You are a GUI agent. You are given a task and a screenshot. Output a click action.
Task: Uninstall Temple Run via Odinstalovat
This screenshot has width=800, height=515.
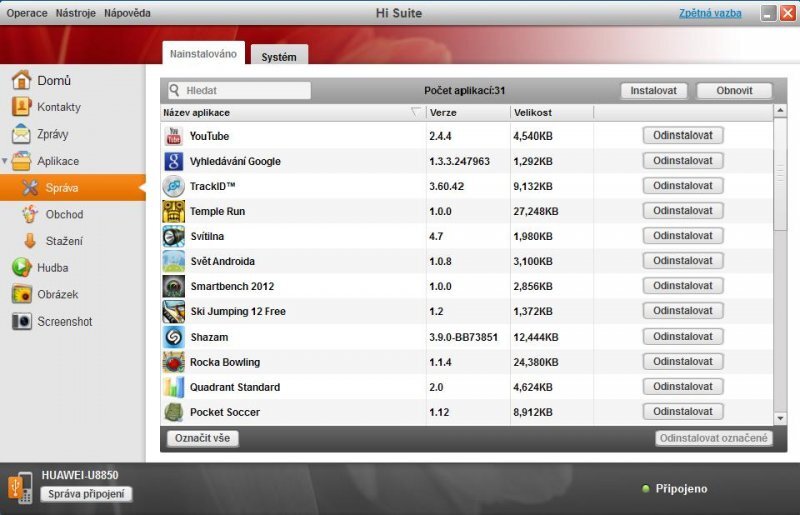click(683, 210)
